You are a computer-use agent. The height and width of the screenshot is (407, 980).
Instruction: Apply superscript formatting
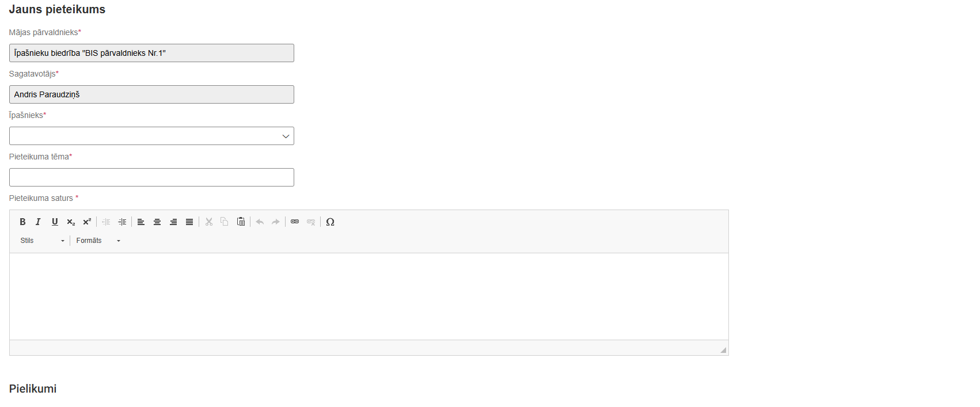pyautogui.click(x=87, y=222)
